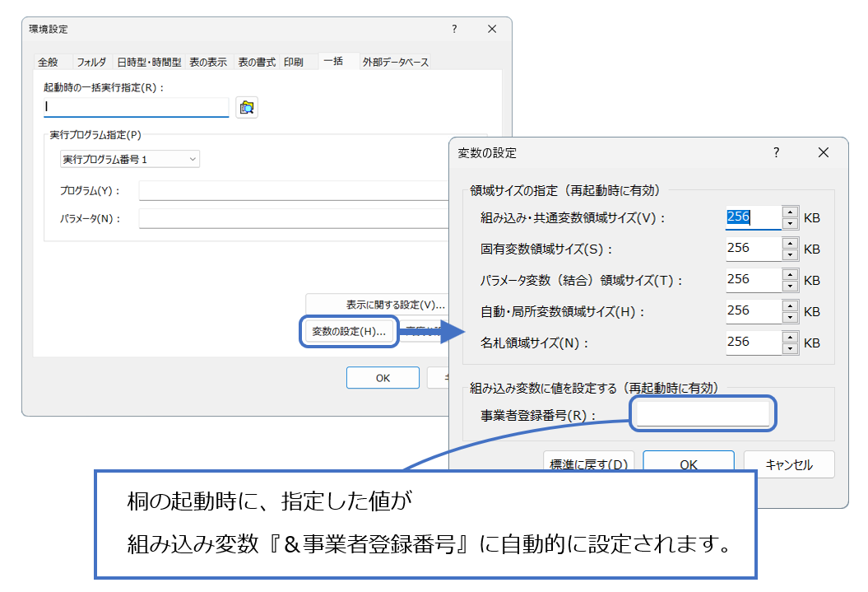Click the help (?) icon in 環境設定 dialog

point(454,29)
